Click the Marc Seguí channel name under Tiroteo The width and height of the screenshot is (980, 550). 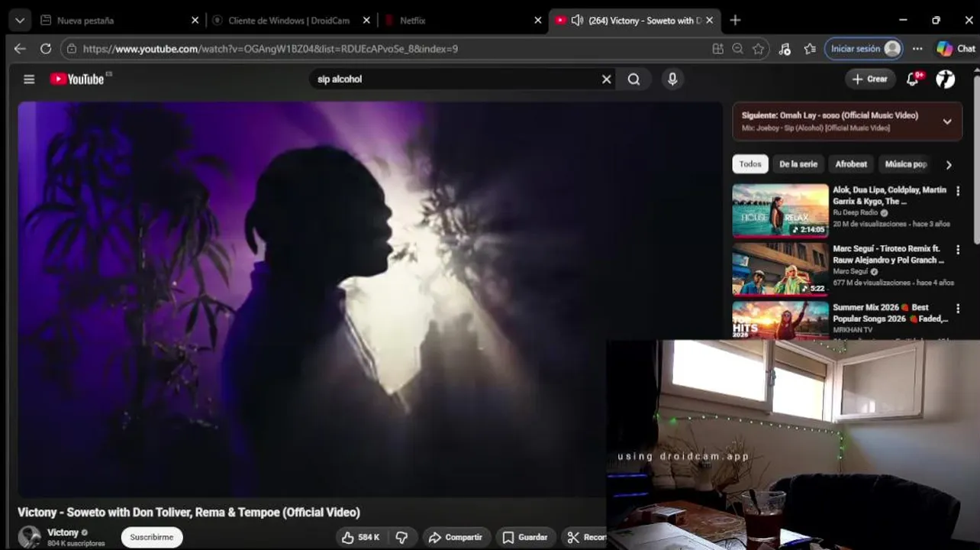tap(850, 271)
